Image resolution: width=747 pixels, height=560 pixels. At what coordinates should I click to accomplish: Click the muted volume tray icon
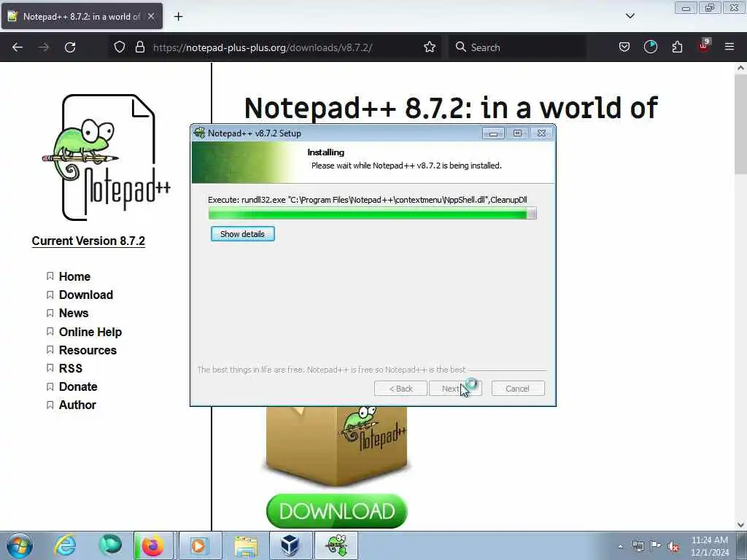[x=673, y=546]
